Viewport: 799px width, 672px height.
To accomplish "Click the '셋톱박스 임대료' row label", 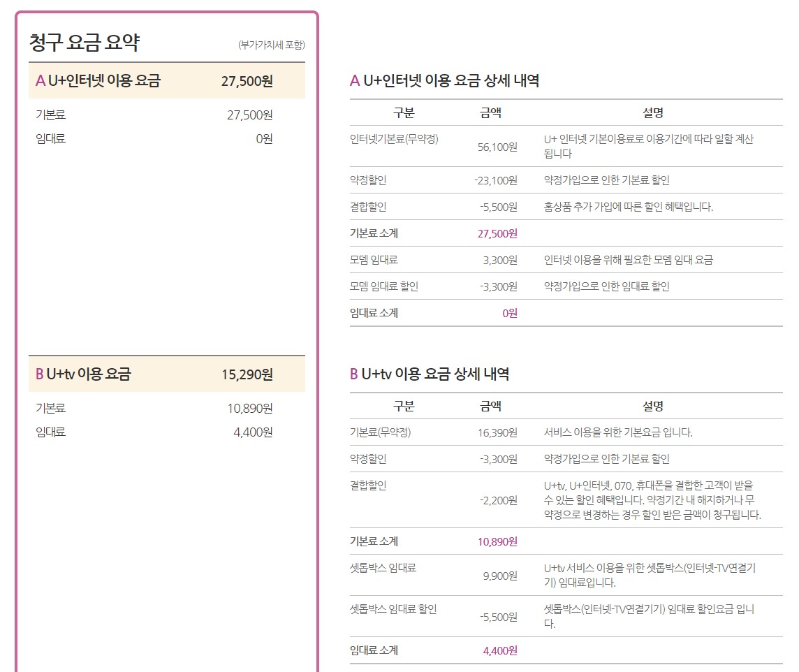I will [383, 567].
